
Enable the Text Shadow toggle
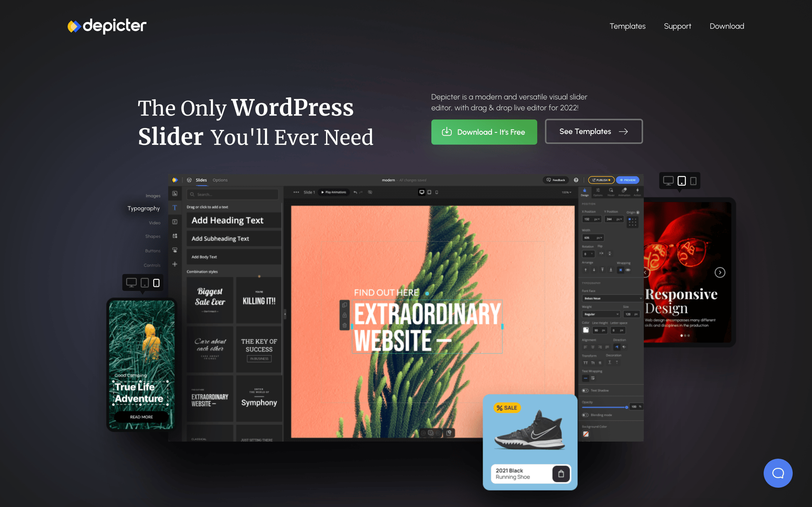coord(585,390)
